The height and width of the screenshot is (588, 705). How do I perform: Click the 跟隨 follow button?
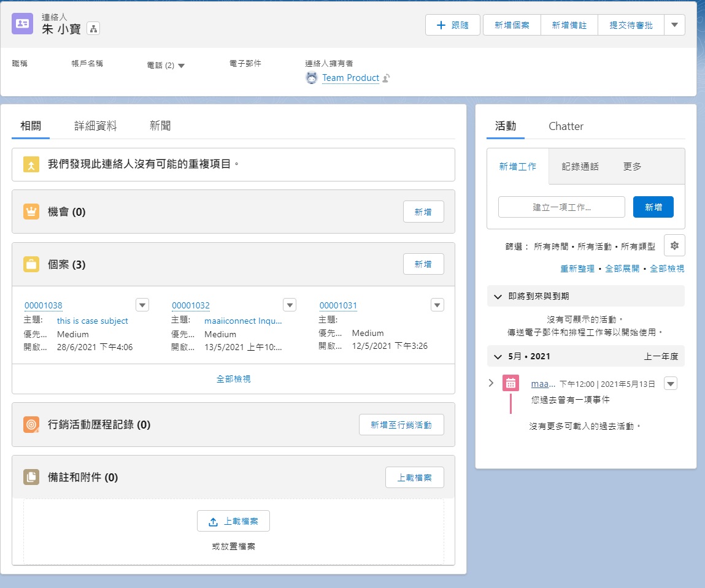point(453,25)
